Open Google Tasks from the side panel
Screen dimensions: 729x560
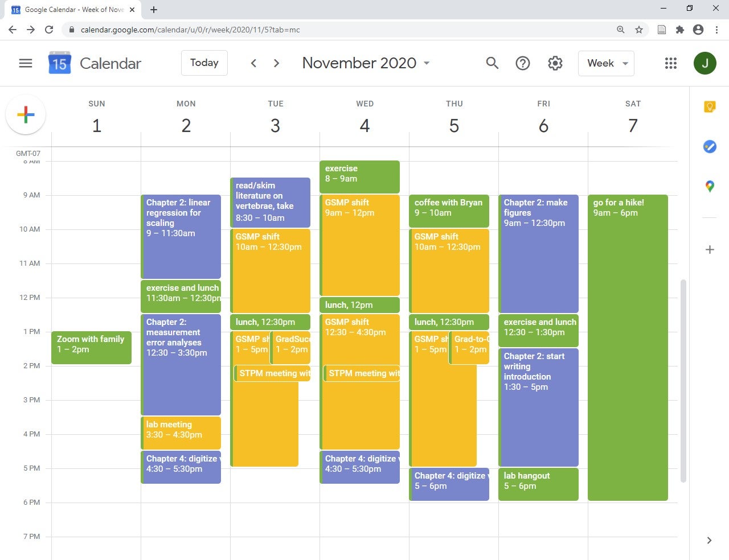click(709, 146)
